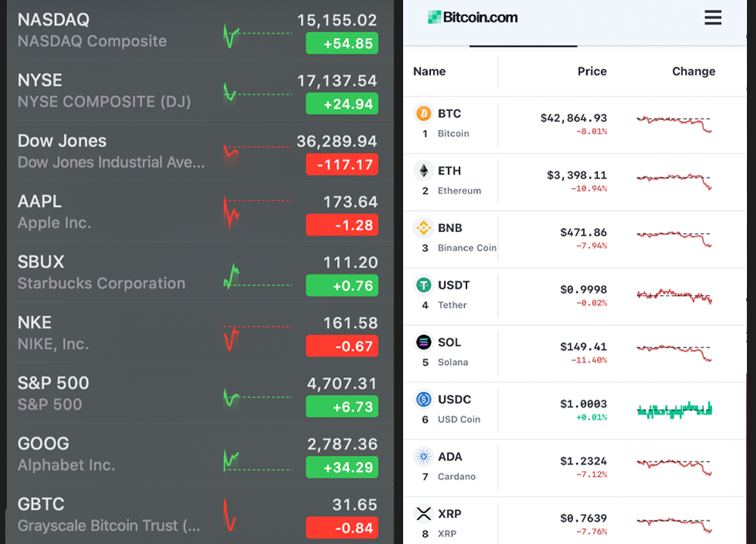Select the Grayscale Bitcoin Trust GBTC row

point(197,512)
